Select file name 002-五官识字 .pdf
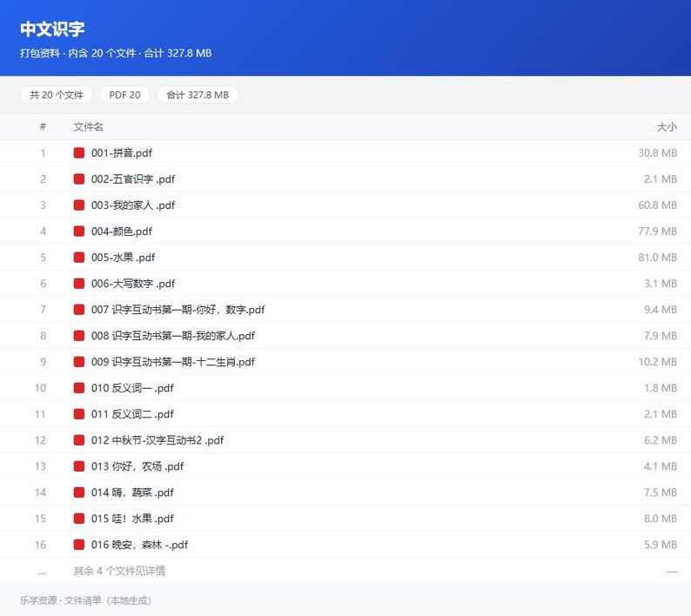Screen dimensions: 691x616 tap(133, 179)
